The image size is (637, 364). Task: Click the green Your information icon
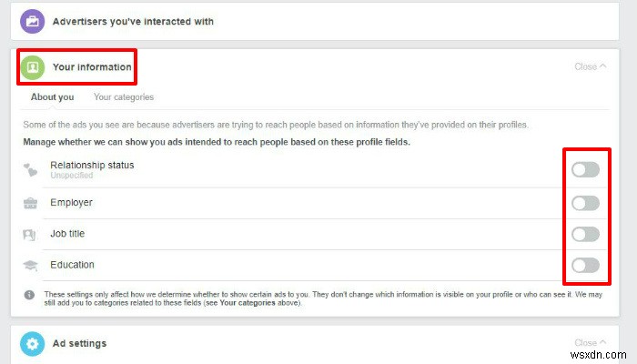tap(32, 67)
